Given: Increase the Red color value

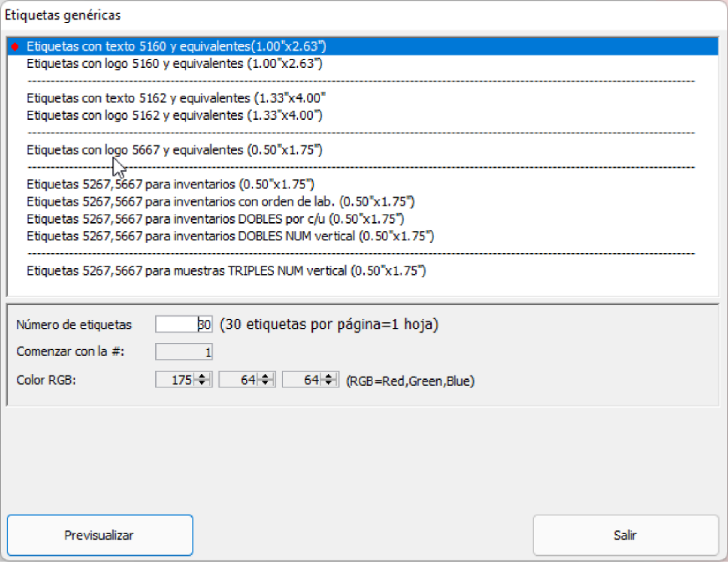Looking at the screenshot, I should (202, 376).
